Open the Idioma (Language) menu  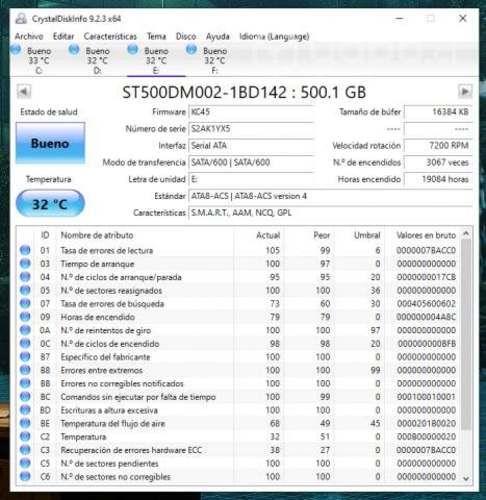point(274,36)
